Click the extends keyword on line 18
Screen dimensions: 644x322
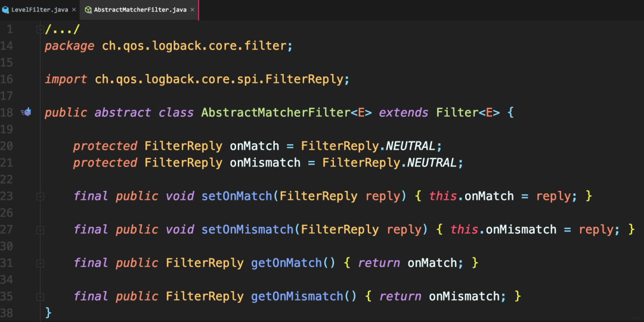(x=404, y=112)
